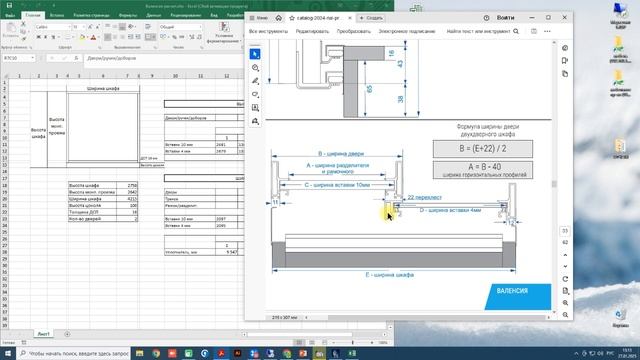Switch to the Разметка страницы tab
640x360 pixels.
tap(91, 15)
